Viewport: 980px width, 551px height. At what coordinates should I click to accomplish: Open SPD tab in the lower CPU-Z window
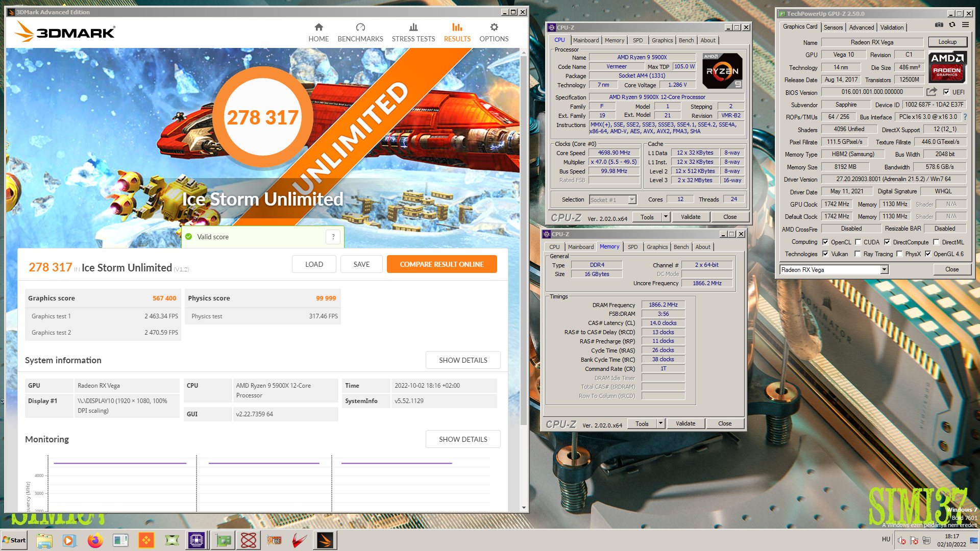click(632, 247)
